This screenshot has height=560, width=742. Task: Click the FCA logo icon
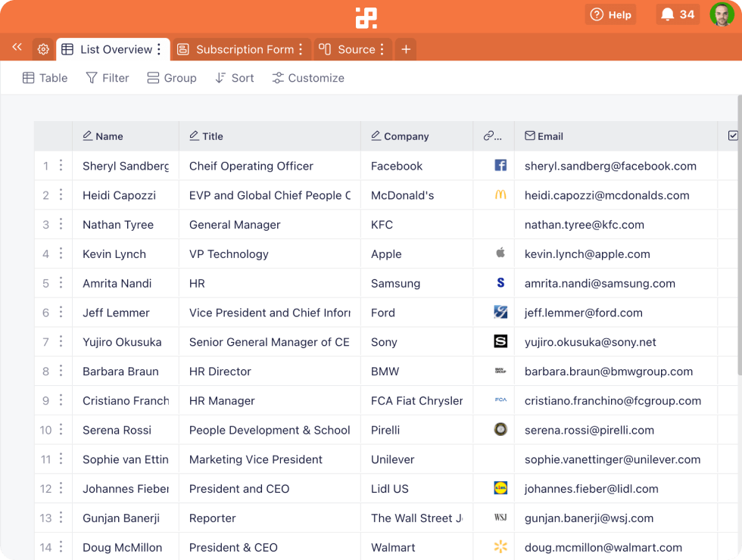click(x=500, y=400)
